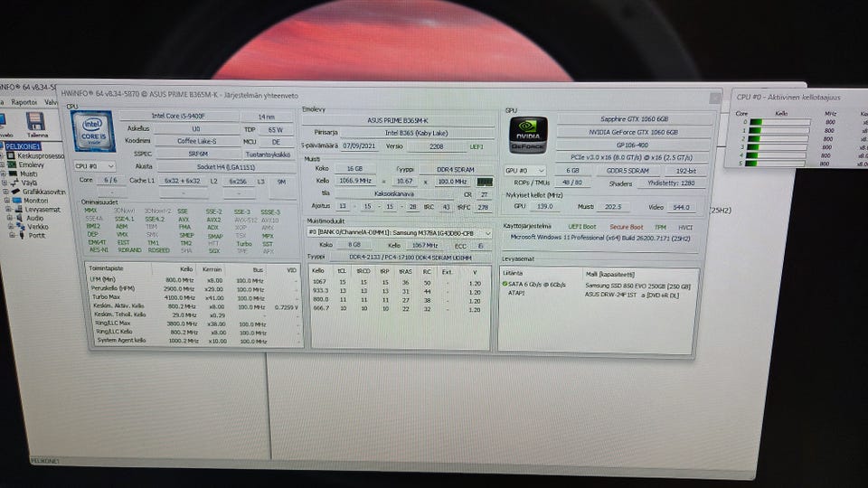This screenshot has height=488, width=868.
Task: Click the Intel B365 (Kaby Lake) chipset field
Action: tap(416, 133)
